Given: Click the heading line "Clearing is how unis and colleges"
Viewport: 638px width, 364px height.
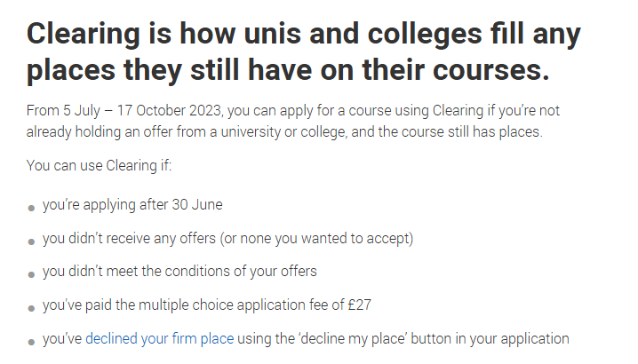Looking at the screenshot, I should click(x=304, y=34).
